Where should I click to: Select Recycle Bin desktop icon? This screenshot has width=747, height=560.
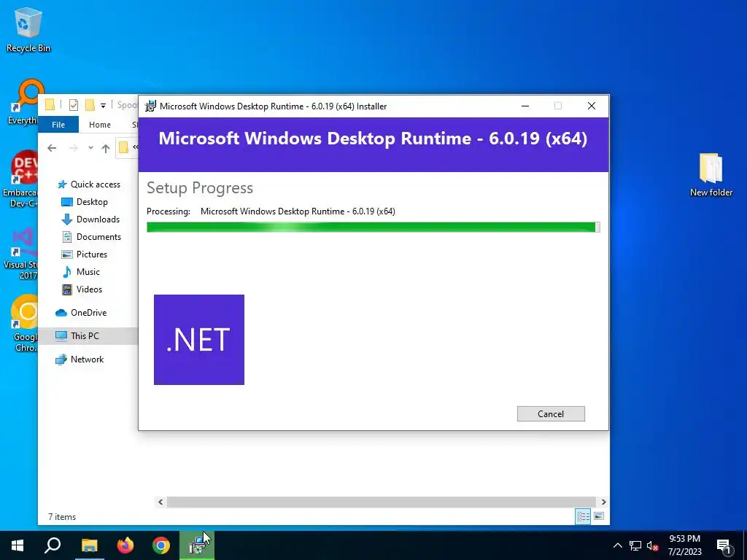(x=28, y=29)
